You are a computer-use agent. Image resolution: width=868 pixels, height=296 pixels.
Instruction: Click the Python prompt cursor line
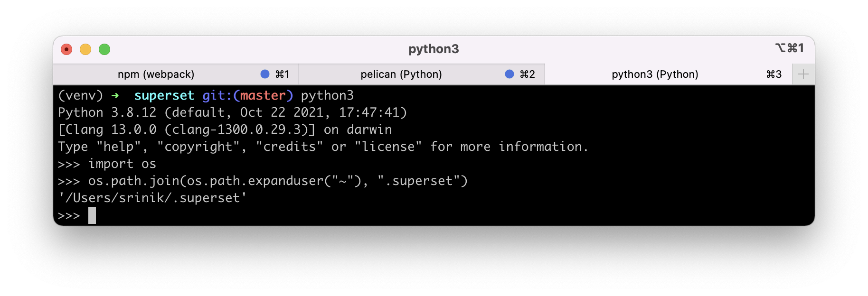[77, 215]
